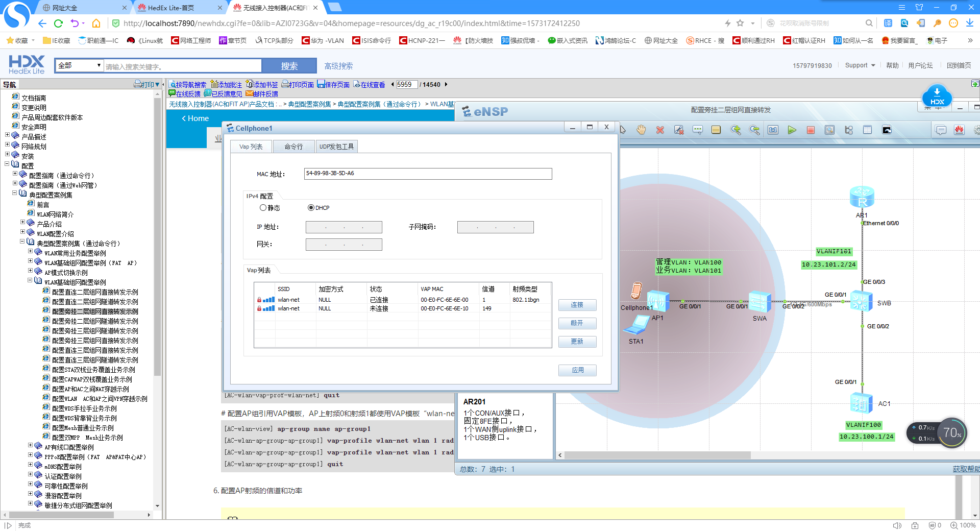This screenshot has height=531, width=980.
Task: Click the 获取帮助 link in eNSP
Action: pos(966,469)
